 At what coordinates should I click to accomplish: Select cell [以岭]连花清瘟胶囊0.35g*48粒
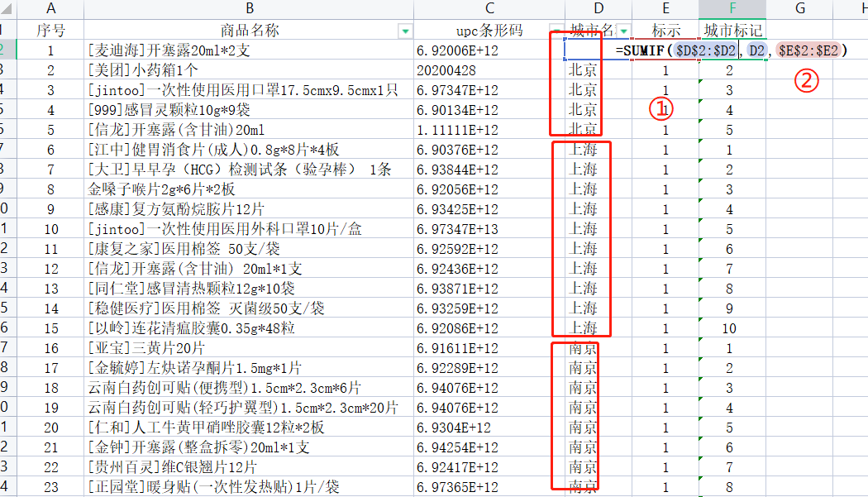pos(249,328)
